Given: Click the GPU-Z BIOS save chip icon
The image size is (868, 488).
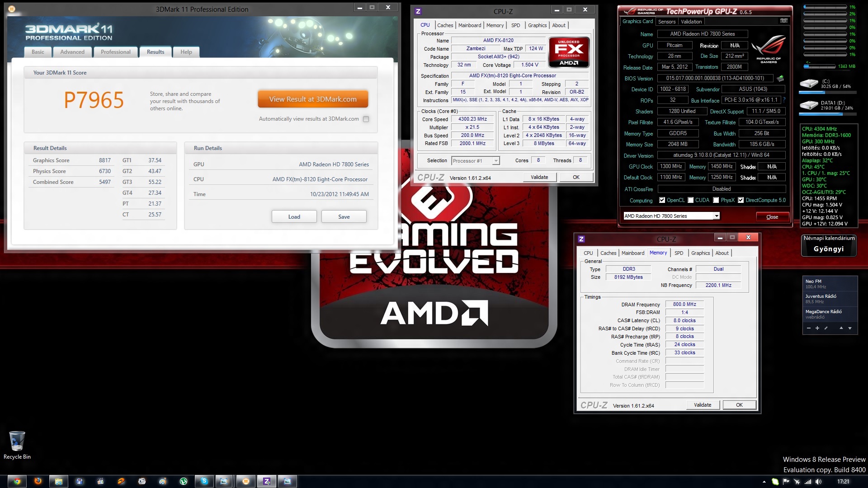Looking at the screenshot, I should (780, 78).
